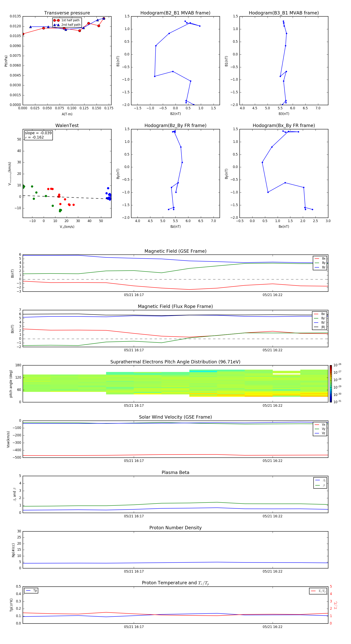Click '05/21 16:17' tick under GSE magnetic field

click(x=134, y=295)
